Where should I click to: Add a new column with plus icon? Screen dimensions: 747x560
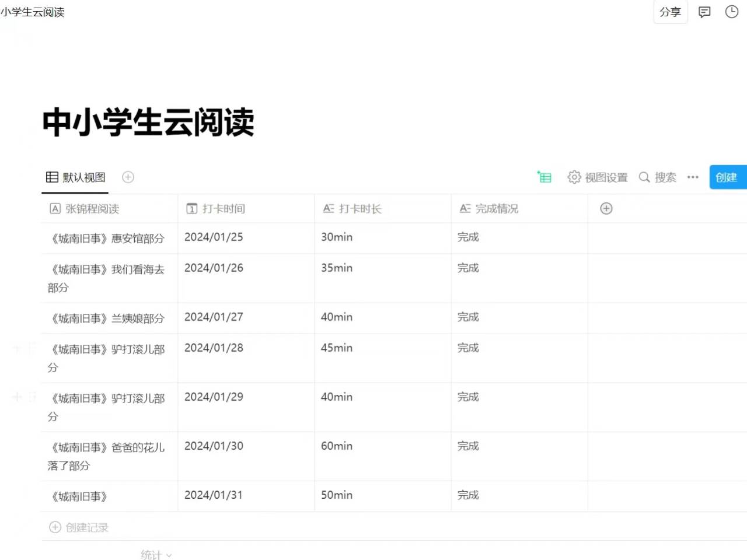pos(606,208)
